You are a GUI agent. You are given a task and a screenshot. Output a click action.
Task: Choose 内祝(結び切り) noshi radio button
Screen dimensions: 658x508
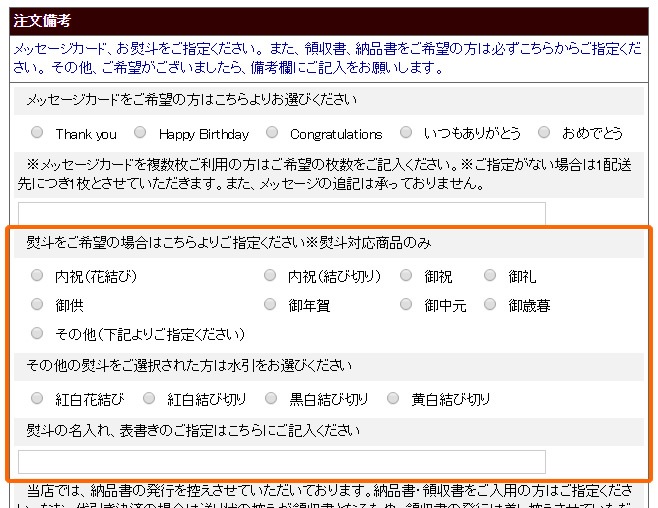click(270, 275)
